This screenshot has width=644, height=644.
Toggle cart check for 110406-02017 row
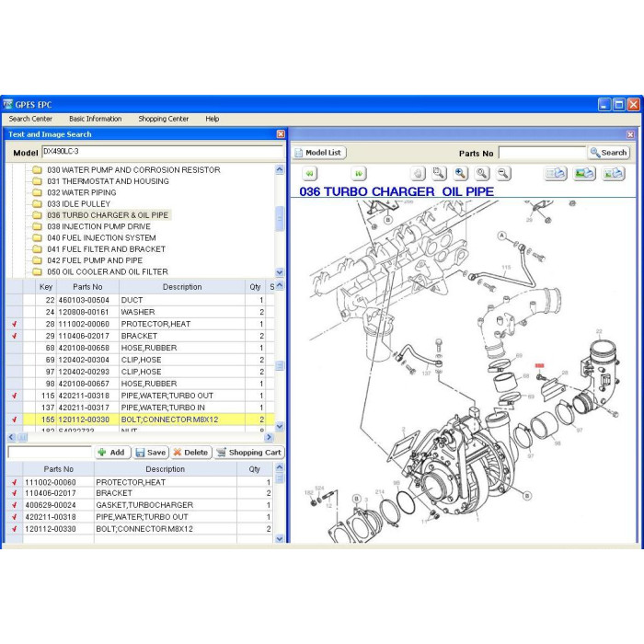tap(15, 493)
